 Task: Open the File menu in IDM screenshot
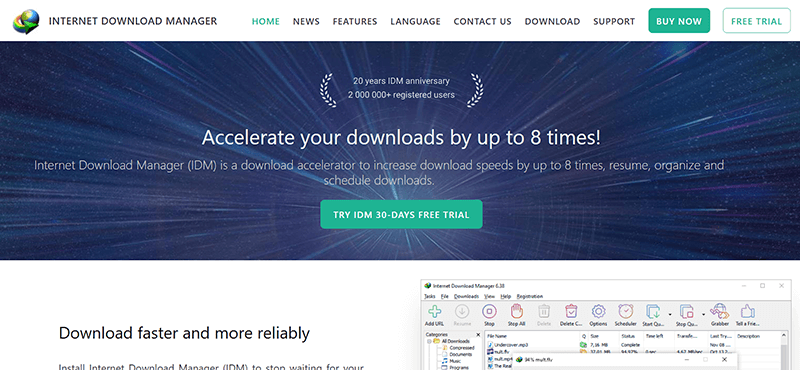[444, 297]
